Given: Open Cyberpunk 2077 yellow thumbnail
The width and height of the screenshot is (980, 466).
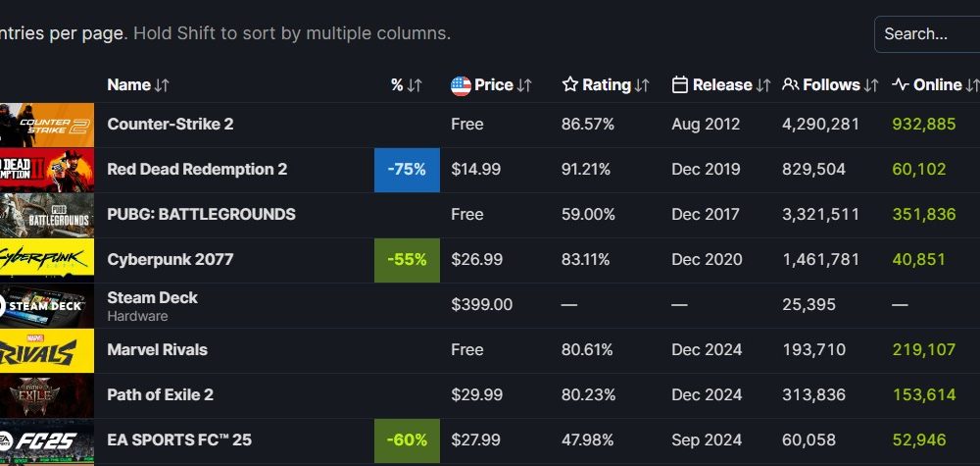Looking at the screenshot, I should coord(47,260).
